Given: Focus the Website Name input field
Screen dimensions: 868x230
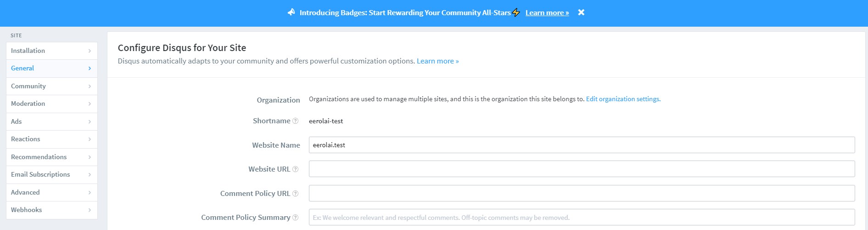Looking at the screenshot, I should click(582, 145).
